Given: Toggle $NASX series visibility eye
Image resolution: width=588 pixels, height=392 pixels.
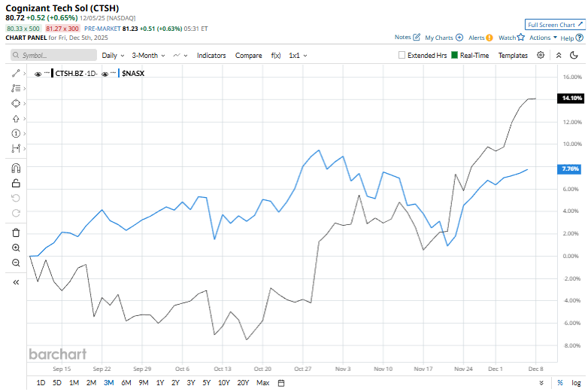Looking at the screenshot, I should (105, 74).
